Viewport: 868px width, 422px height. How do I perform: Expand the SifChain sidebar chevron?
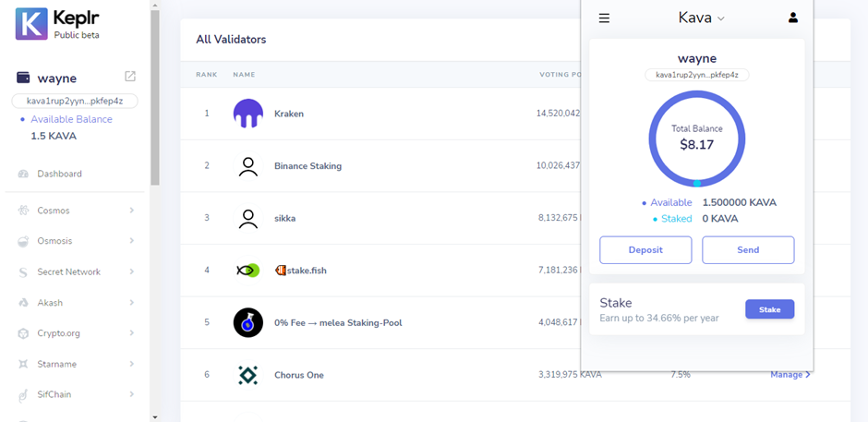(132, 394)
